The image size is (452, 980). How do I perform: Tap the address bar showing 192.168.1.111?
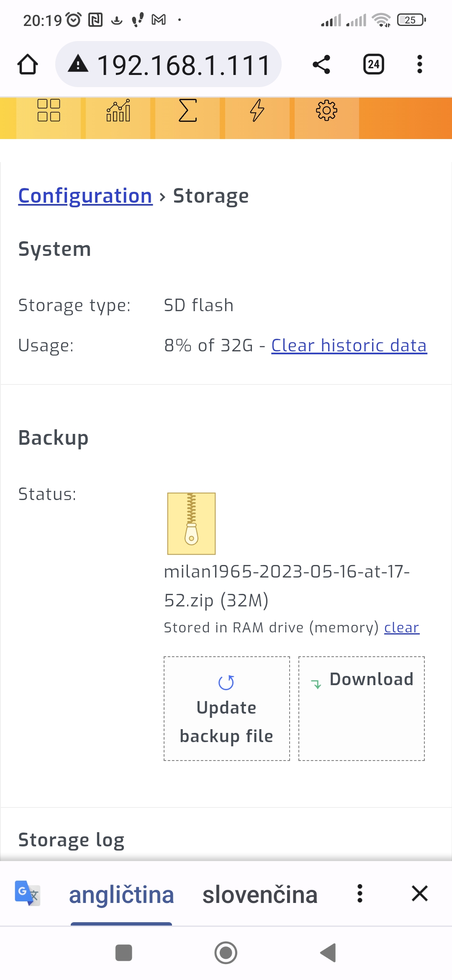click(168, 64)
